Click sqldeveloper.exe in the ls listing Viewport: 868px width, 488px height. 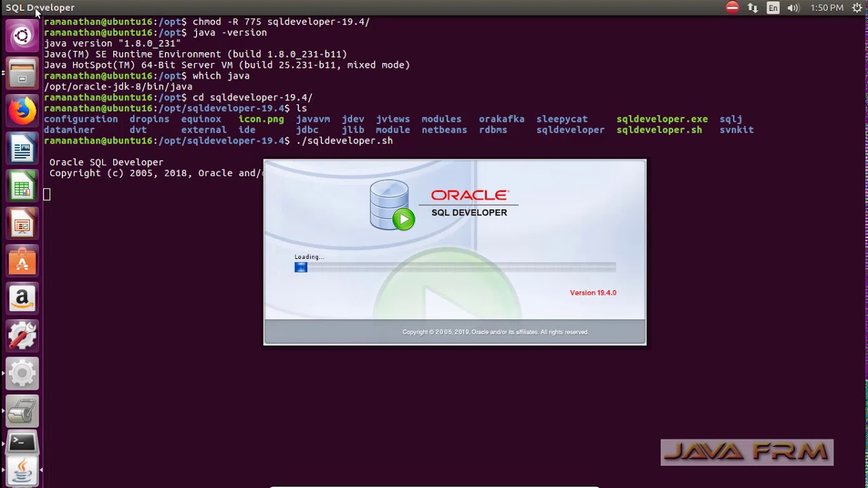(x=662, y=119)
